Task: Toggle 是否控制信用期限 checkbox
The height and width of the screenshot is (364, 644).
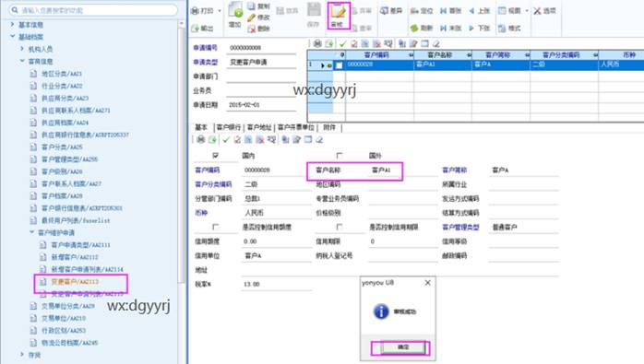Action: click(339, 227)
